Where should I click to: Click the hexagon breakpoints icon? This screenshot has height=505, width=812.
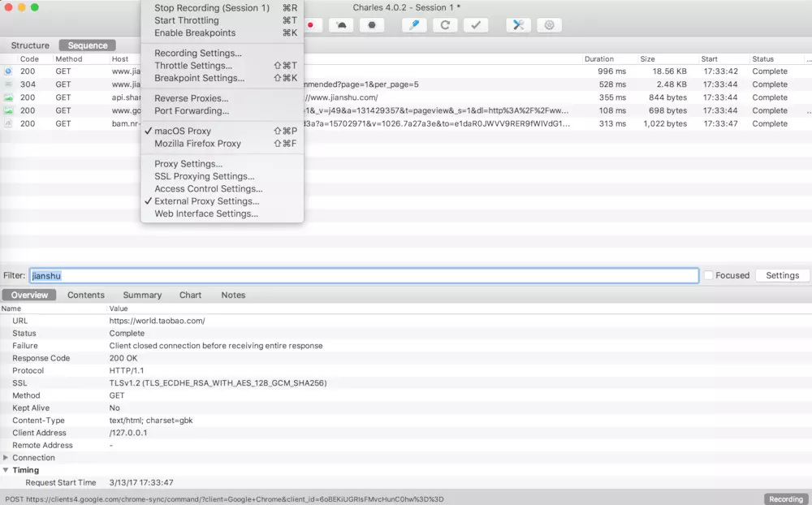372,25
